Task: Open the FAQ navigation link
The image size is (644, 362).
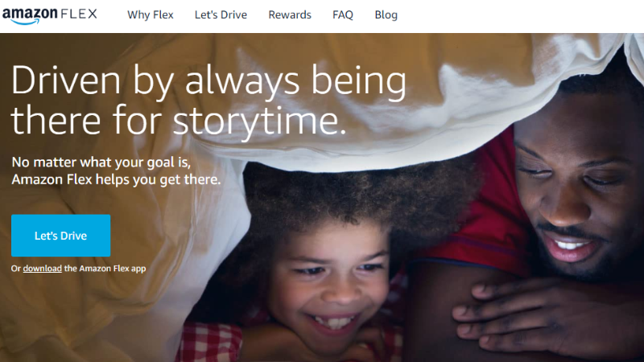Action: (x=343, y=15)
